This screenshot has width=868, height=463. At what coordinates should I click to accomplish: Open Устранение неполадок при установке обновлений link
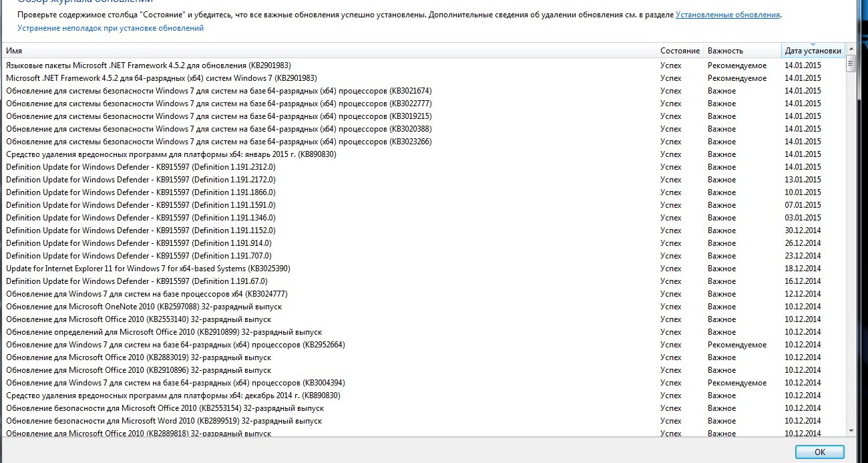point(110,28)
